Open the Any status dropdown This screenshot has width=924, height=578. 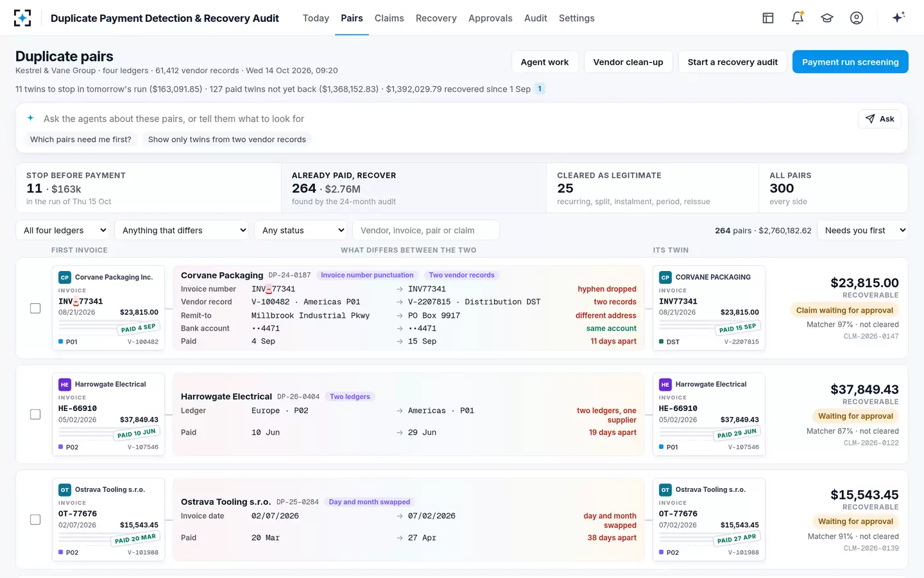click(x=301, y=231)
